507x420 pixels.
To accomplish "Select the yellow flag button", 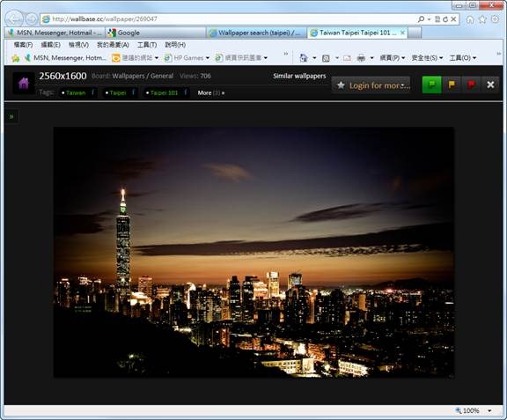I will tap(452, 85).
